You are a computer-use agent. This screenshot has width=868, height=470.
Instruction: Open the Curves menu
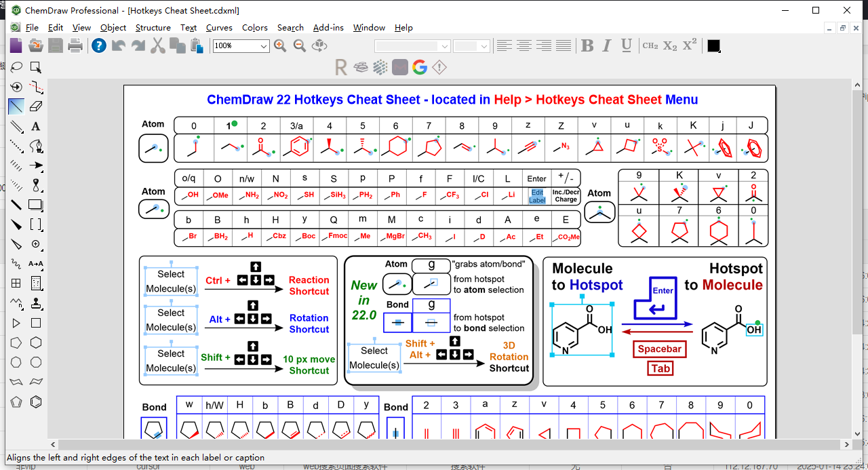219,28
